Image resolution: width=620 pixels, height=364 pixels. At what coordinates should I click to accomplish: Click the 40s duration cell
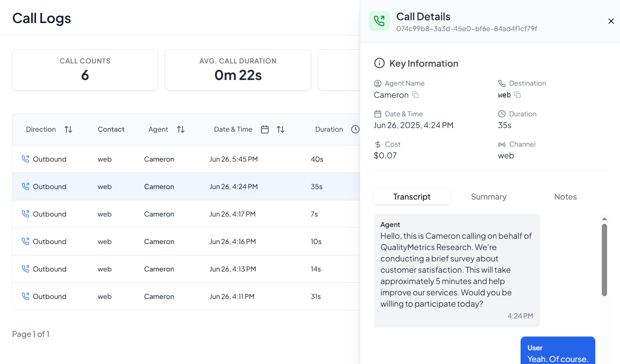pyautogui.click(x=317, y=159)
